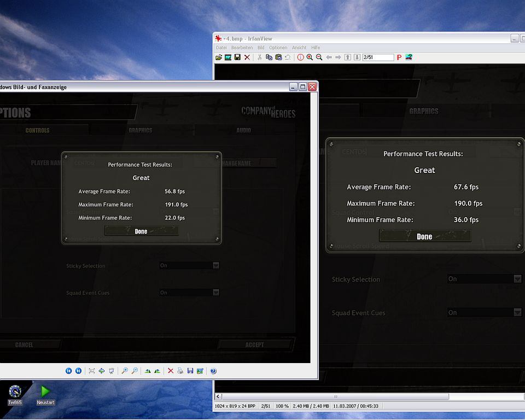Click status bar text '2.40 MB / 2.40 MB'
This screenshot has width=525, height=420.
tap(311, 406)
